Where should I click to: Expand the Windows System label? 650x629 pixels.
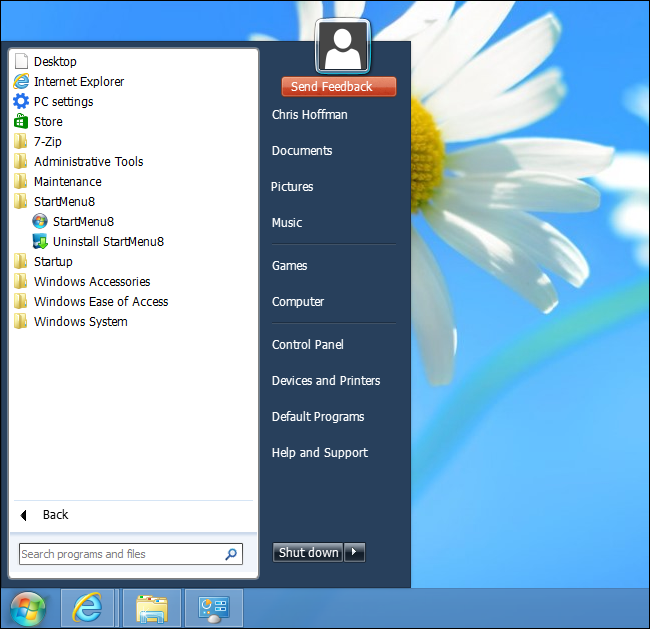(x=81, y=321)
